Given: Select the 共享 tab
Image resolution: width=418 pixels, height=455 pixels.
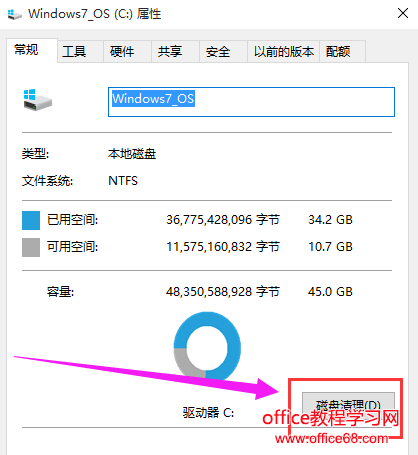Looking at the screenshot, I should [x=175, y=51].
